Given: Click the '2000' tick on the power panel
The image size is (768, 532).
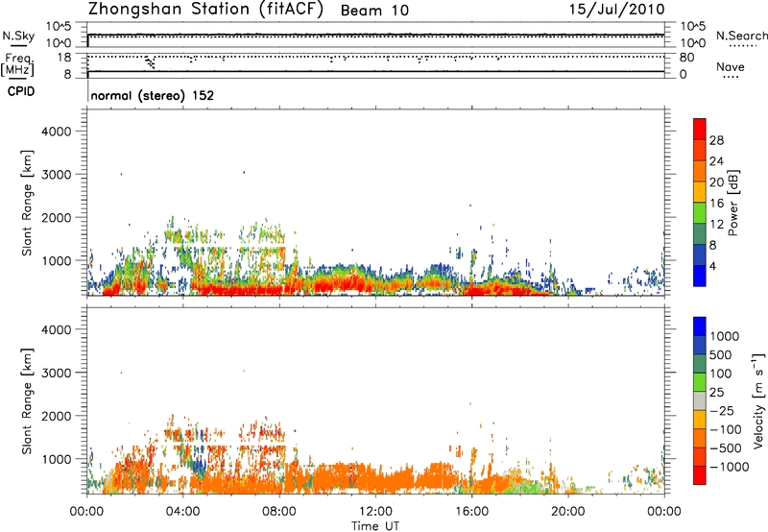Looking at the screenshot, I should (x=56, y=217).
